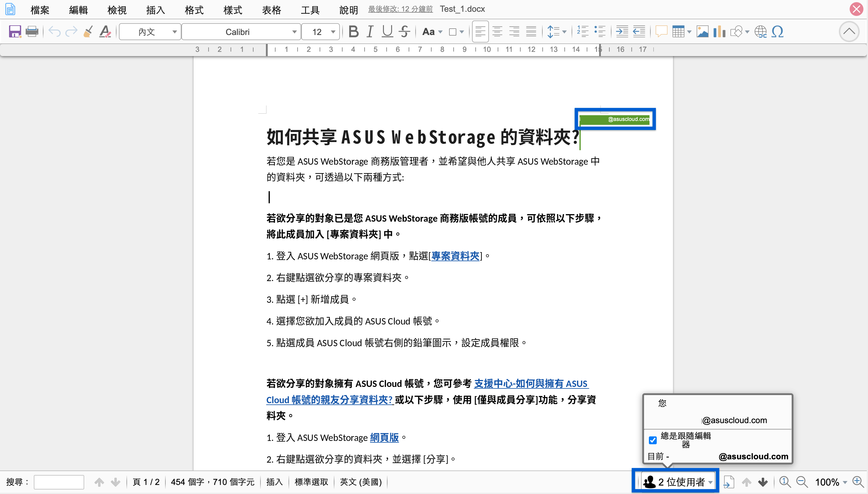
Task: Change the 英文 (美國) language
Action: (x=361, y=482)
